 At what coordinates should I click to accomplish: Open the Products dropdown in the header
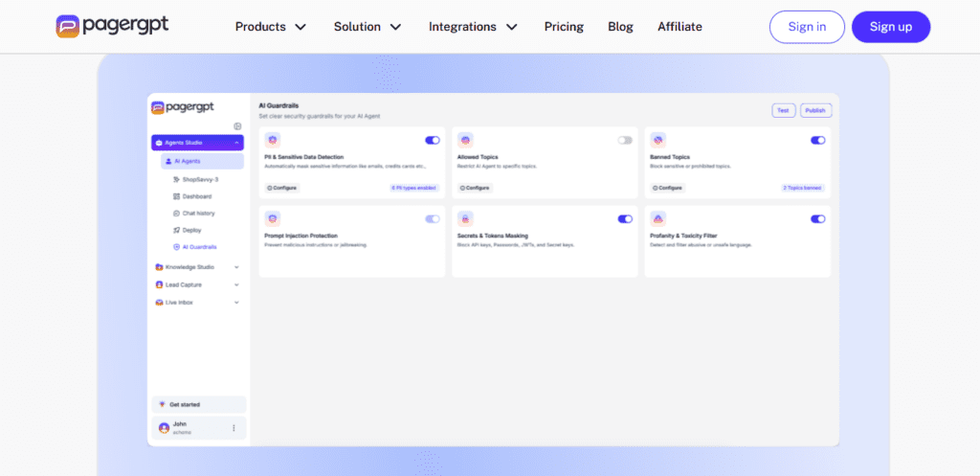click(271, 27)
